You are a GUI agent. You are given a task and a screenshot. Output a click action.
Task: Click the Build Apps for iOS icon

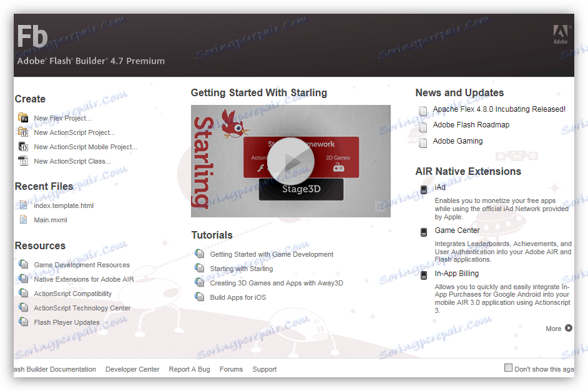point(200,297)
